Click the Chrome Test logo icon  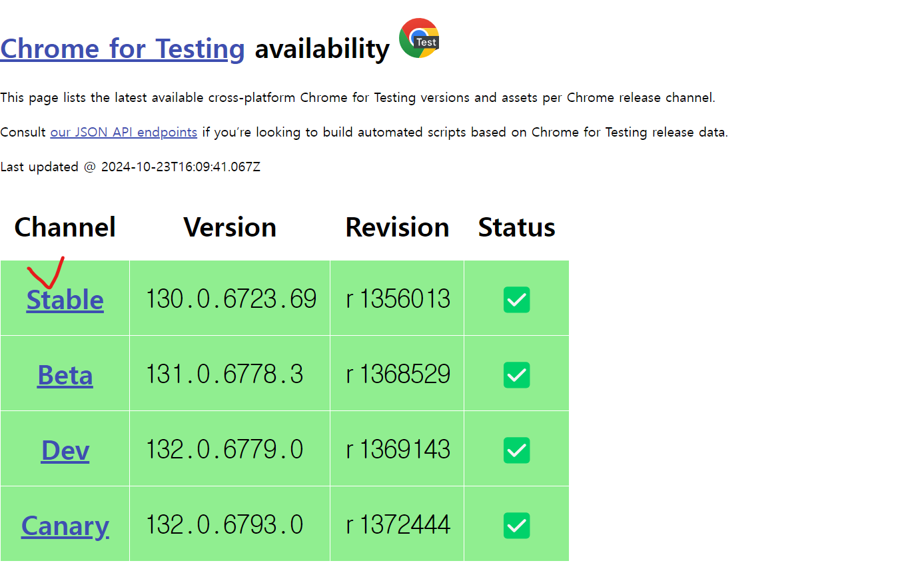tap(419, 38)
